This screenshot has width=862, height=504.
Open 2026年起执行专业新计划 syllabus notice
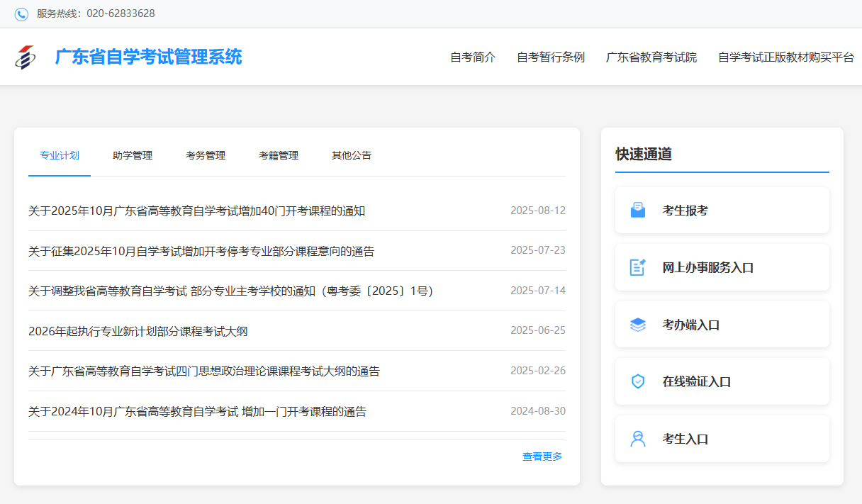click(x=138, y=331)
